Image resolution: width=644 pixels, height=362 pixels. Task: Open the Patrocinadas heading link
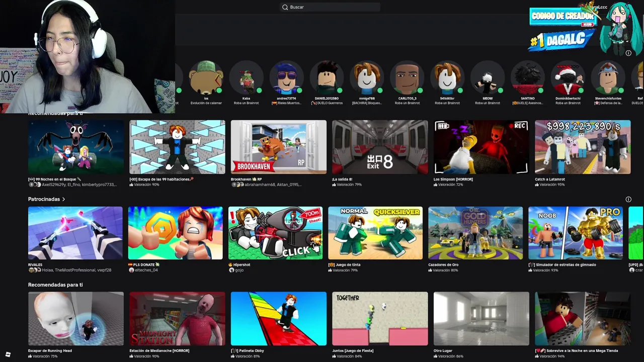pos(44,199)
